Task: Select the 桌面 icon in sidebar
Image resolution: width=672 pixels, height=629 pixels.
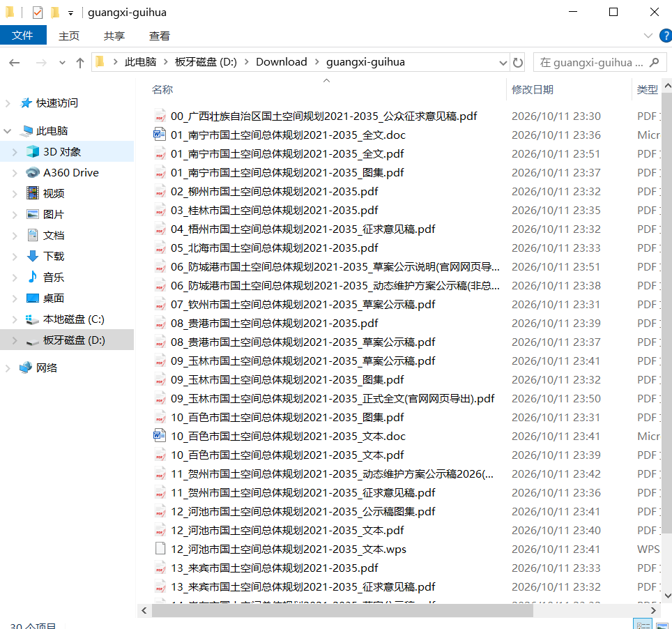Action: (x=33, y=298)
